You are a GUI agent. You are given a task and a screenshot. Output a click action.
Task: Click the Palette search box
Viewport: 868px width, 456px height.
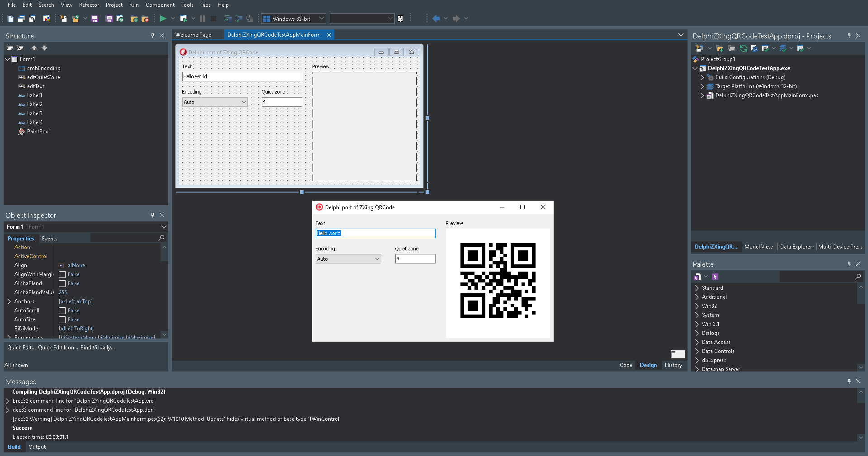(821, 277)
